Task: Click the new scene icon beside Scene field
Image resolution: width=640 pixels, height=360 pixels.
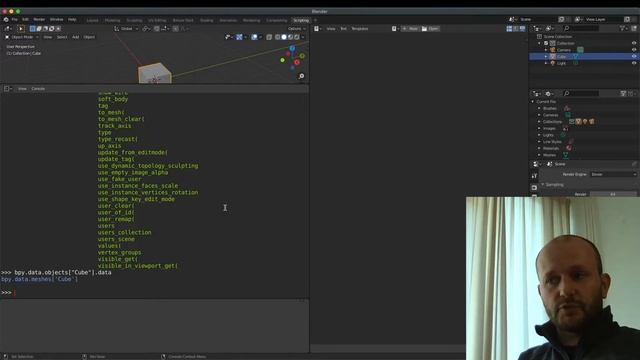Action: click(562, 19)
